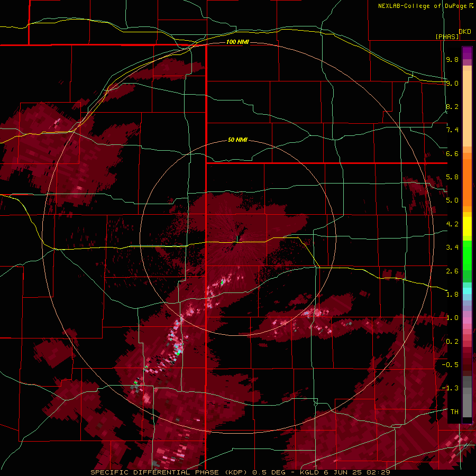Screen dimensions: 476x476
Task: Click the 1.0 value on the color scale
Action: pyautogui.click(x=452, y=318)
